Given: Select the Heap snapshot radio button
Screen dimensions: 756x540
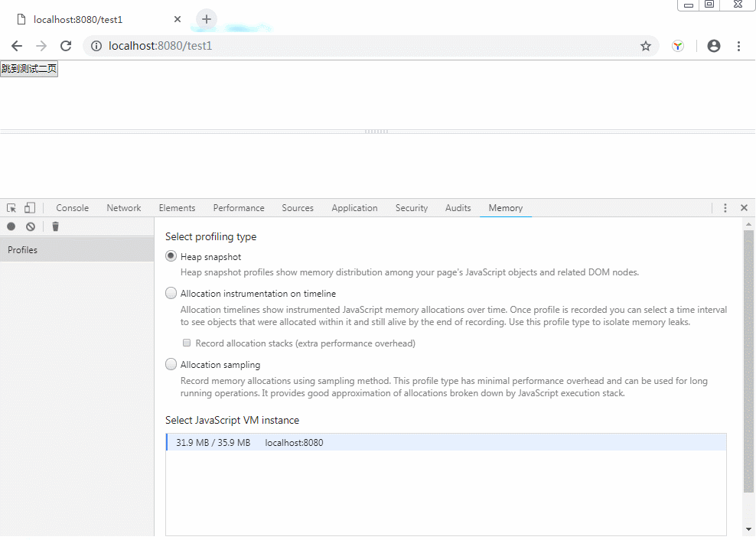Looking at the screenshot, I should (x=171, y=256).
